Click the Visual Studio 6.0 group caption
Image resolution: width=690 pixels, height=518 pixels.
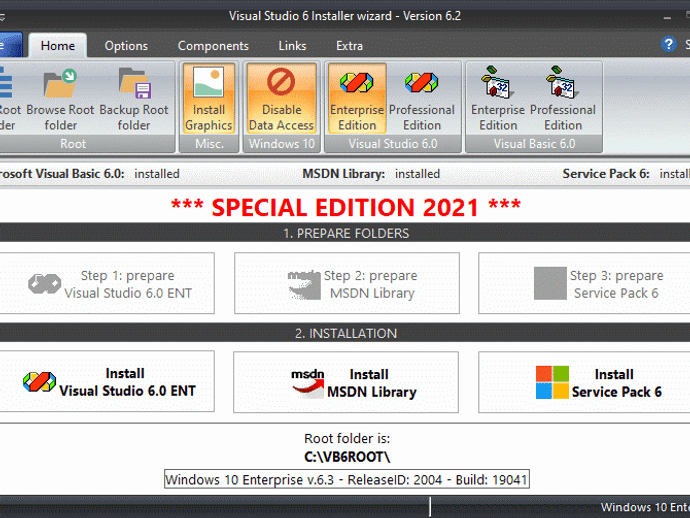click(x=393, y=143)
